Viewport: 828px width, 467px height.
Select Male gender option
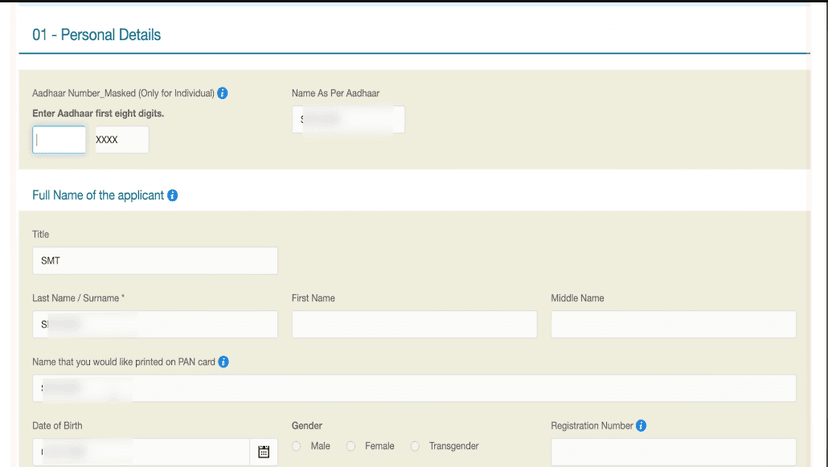tap(297, 446)
